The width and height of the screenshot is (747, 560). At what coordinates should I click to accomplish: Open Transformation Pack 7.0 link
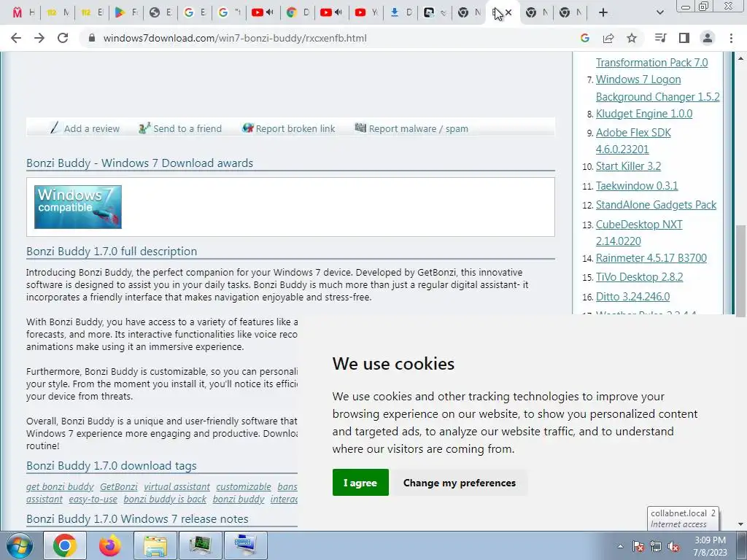point(651,63)
